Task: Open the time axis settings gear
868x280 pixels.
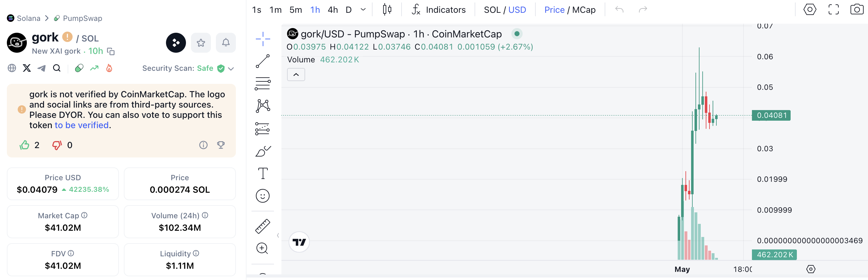Action: [811, 269]
